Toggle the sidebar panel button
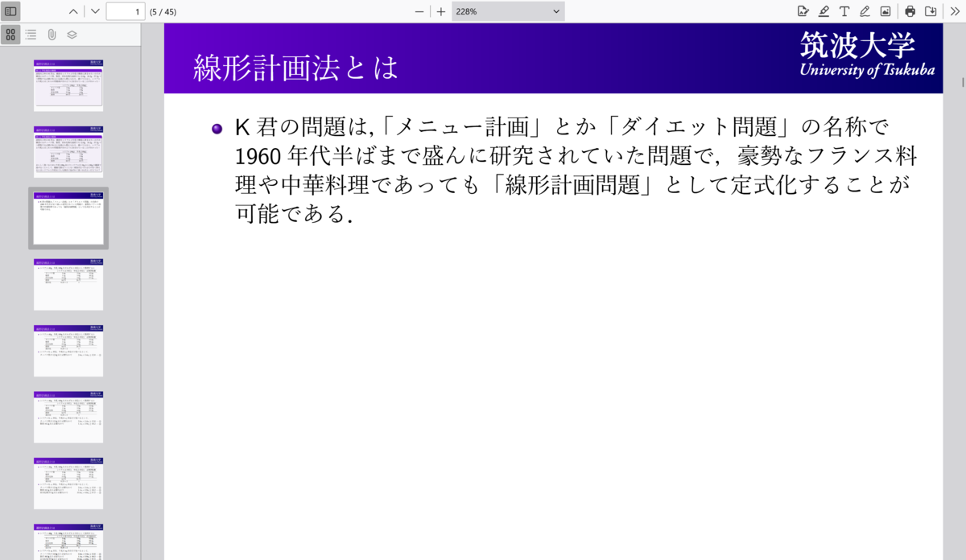 11,11
